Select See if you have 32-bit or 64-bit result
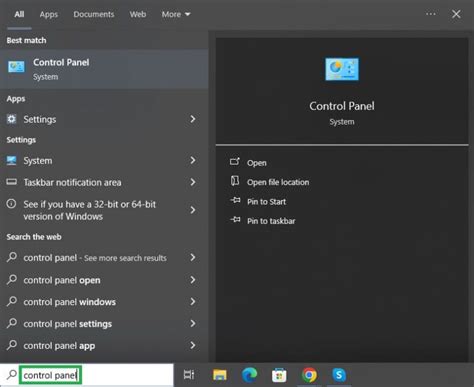The width and height of the screenshot is (474, 387). 104,210
